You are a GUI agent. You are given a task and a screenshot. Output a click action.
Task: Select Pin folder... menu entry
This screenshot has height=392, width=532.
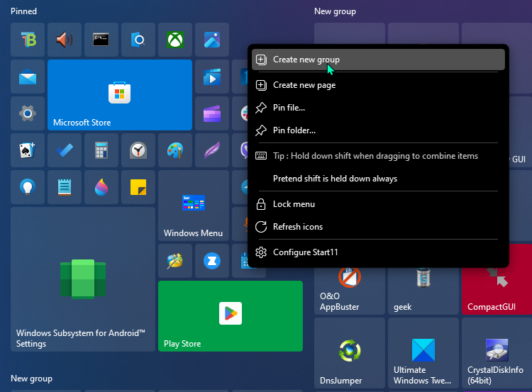378,130
